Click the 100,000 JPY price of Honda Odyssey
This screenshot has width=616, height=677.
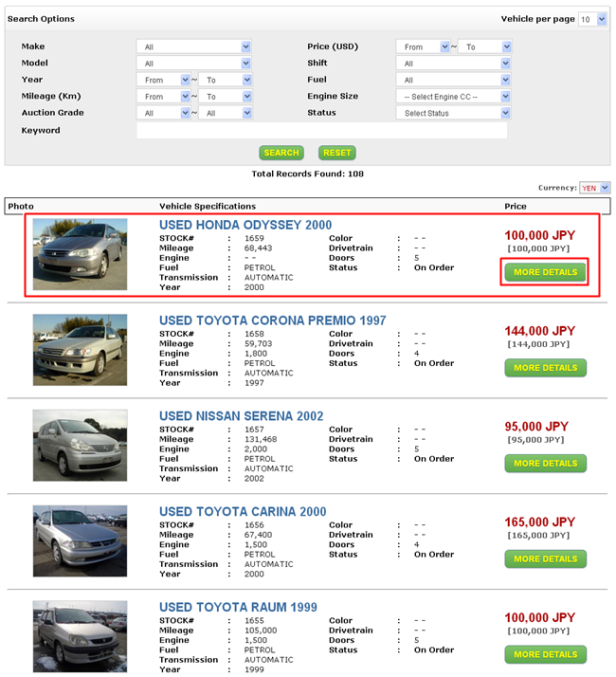coord(540,236)
